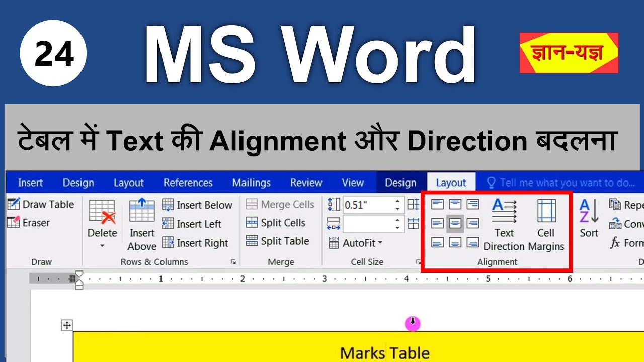
Task: Select Align Top Left
Action: tap(438, 204)
